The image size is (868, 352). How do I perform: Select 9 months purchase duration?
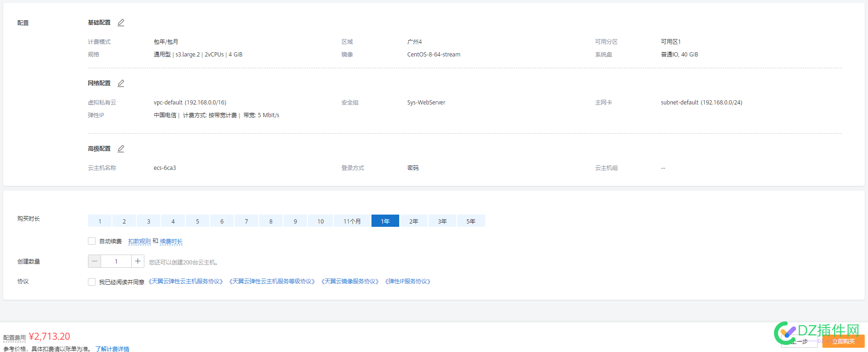[295, 221]
